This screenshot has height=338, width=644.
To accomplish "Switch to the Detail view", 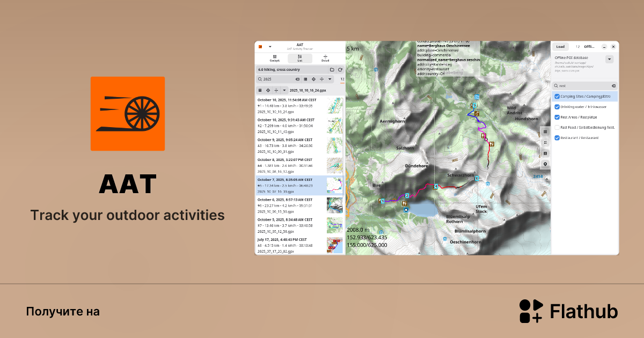I will coord(326,58).
